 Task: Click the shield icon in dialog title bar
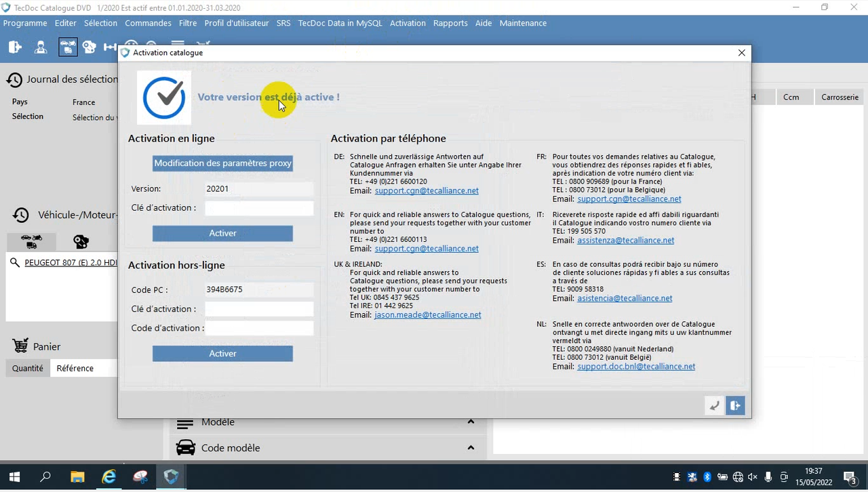125,52
